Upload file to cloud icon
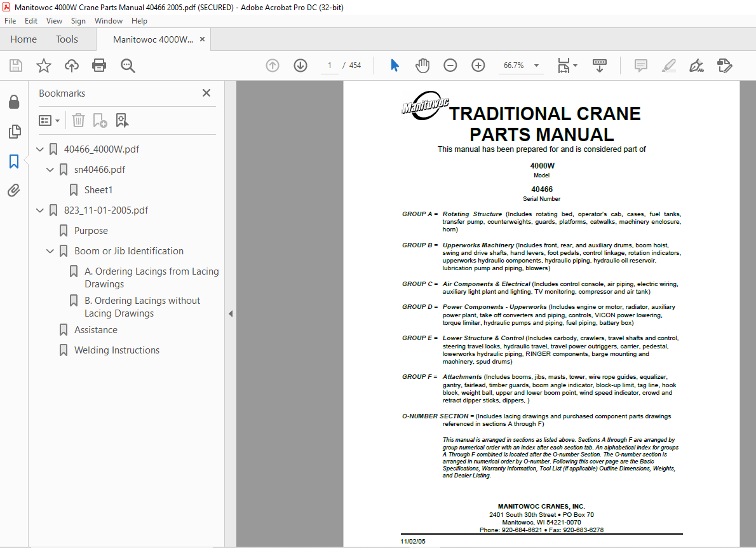The height and width of the screenshot is (548, 756). [72, 65]
